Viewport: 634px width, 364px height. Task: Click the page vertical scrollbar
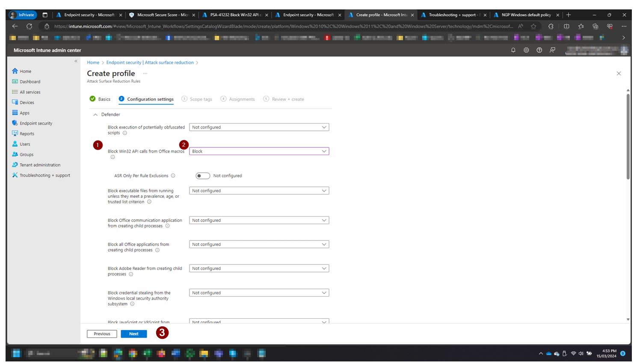pyautogui.click(x=628, y=137)
